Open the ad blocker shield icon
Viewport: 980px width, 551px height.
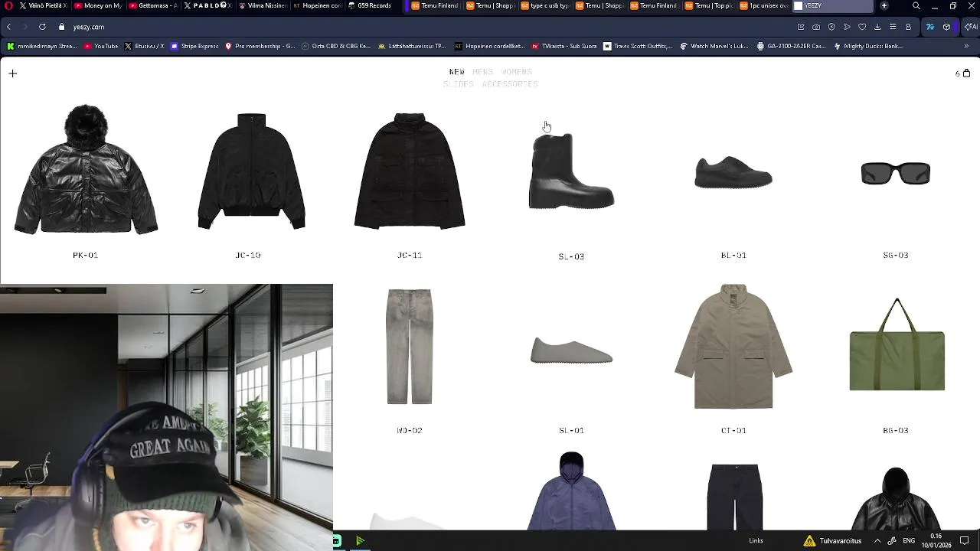coord(831,27)
